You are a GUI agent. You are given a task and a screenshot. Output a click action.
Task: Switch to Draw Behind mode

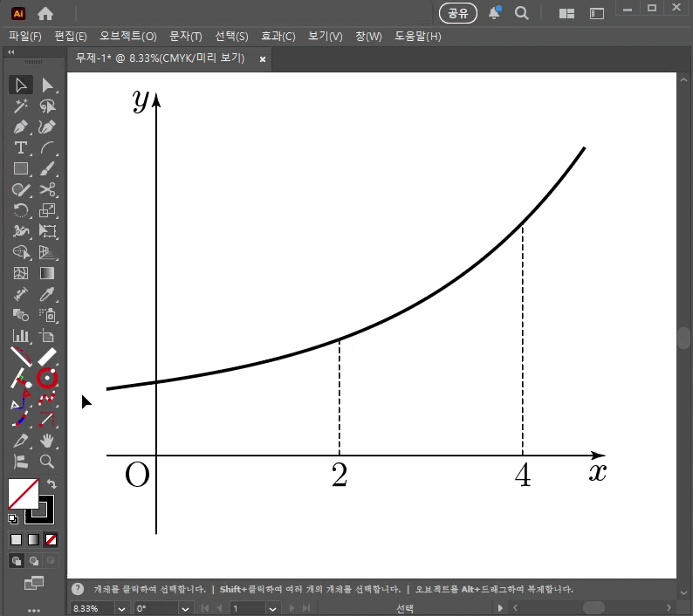[33, 561]
